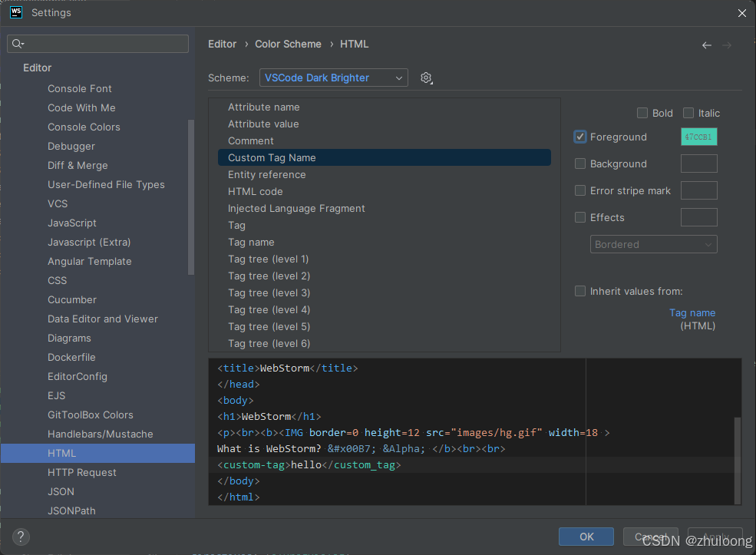This screenshot has height=555, width=756.
Task: Open the help question mark button
Action: [x=21, y=537]
